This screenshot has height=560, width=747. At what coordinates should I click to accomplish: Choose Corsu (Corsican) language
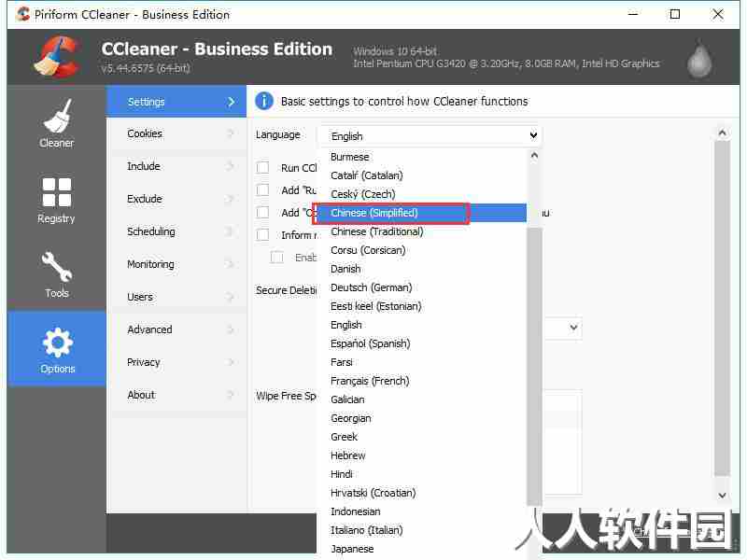pos(422,250)
